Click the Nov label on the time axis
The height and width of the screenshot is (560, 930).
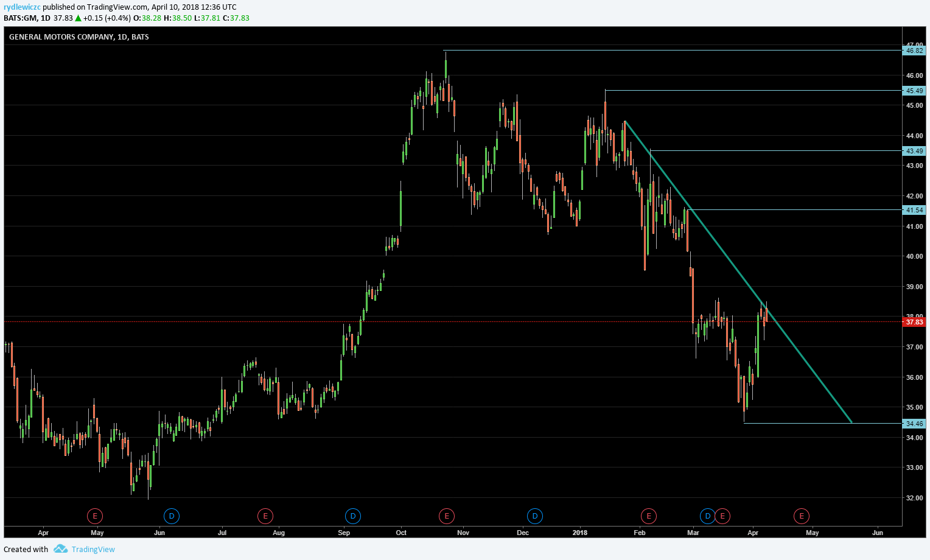click(x=463, y=533)
